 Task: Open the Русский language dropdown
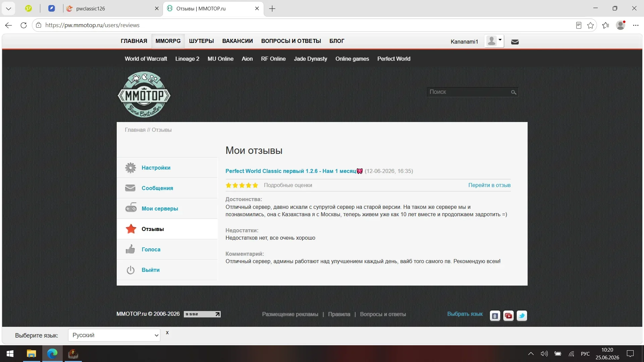[114, 335]
